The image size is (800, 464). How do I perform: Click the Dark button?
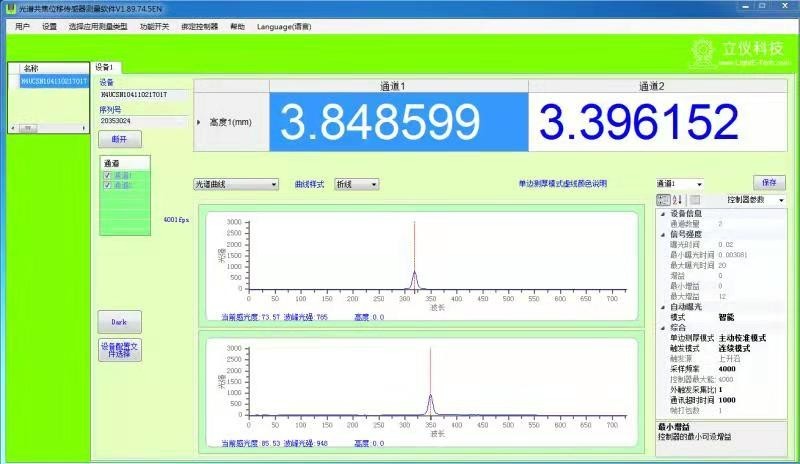pos(119,322)
